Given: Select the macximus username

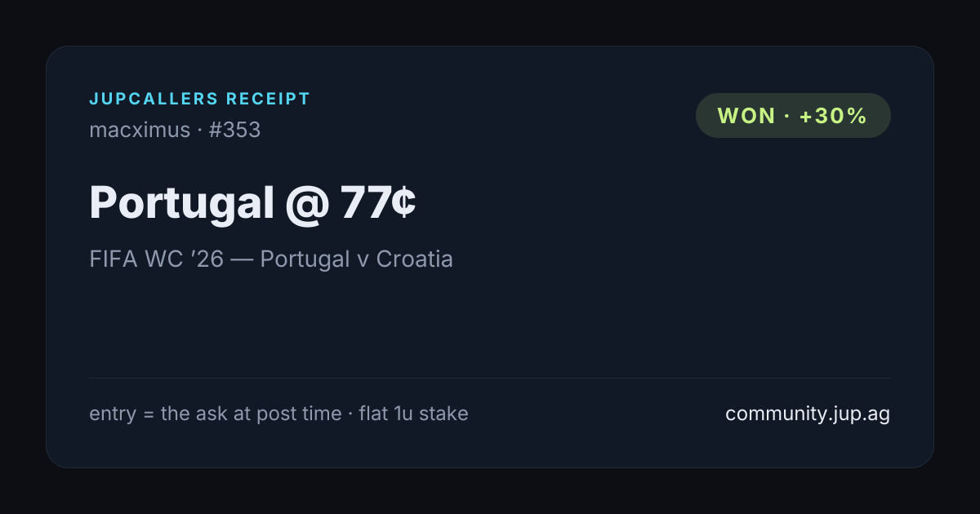Looking at the screenshot, I should click(140, 130).
